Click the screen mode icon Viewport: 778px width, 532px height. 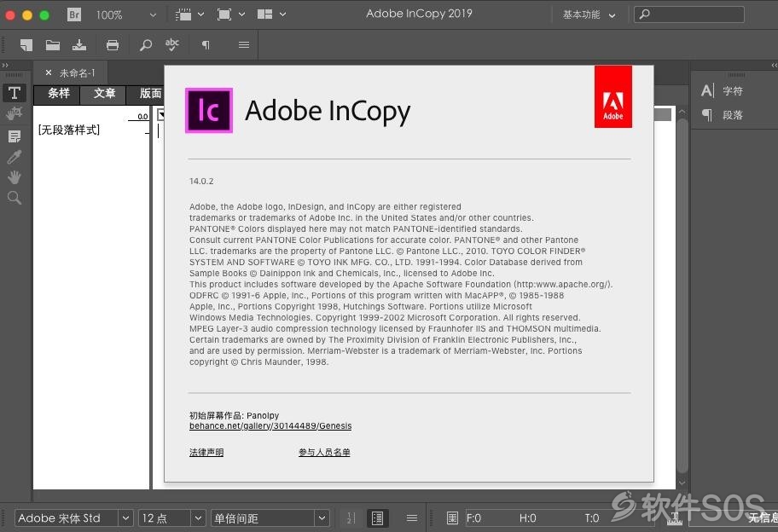(x=224, y=14)
